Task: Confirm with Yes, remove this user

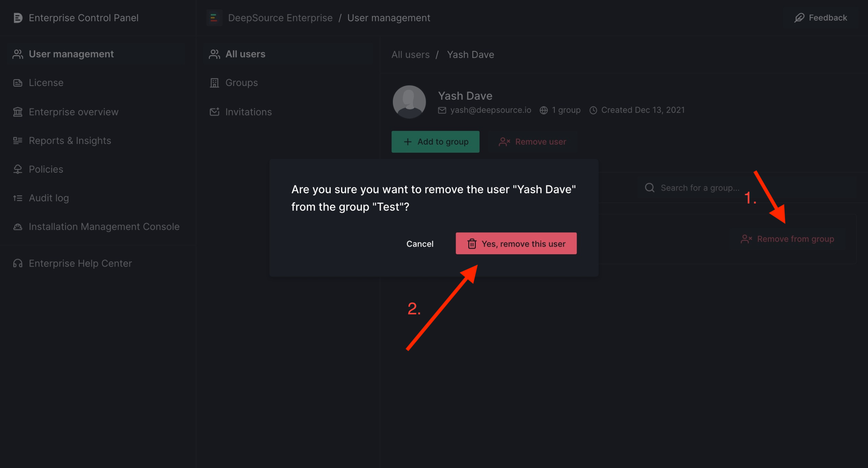Action: click(516, 243)
